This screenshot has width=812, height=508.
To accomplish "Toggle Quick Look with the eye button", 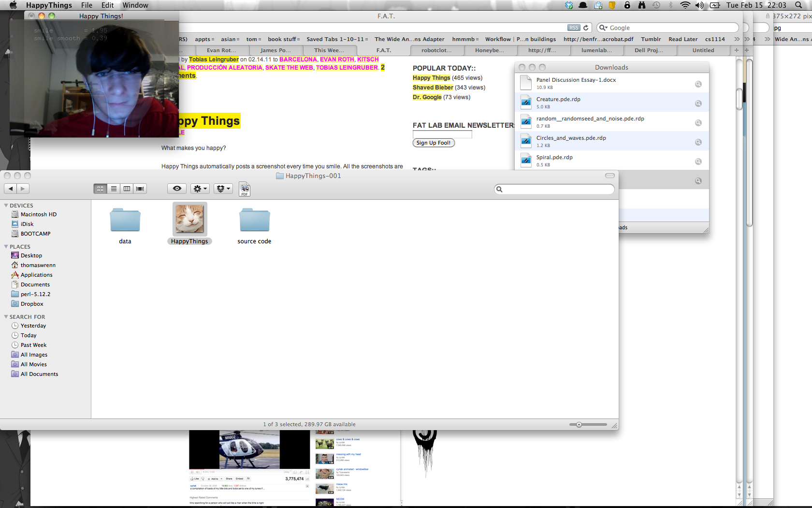I will [177, 189].
